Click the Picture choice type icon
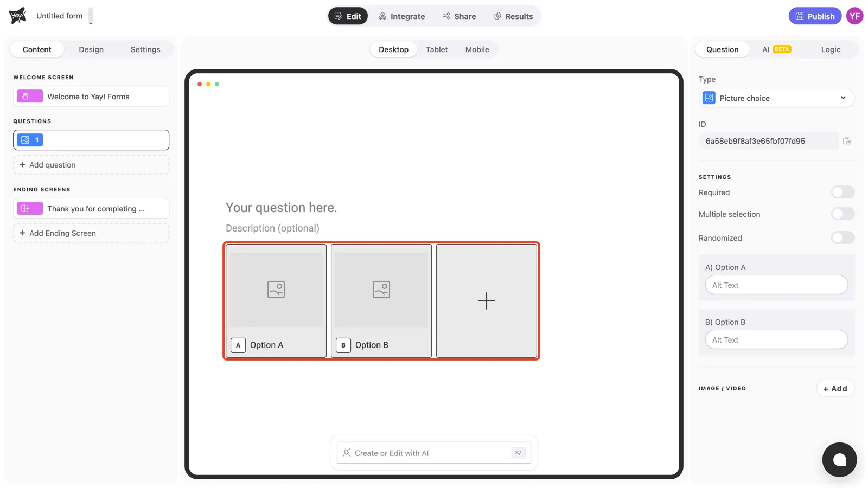Viewport: 868px width, 488px height. (x=709, y=98)
